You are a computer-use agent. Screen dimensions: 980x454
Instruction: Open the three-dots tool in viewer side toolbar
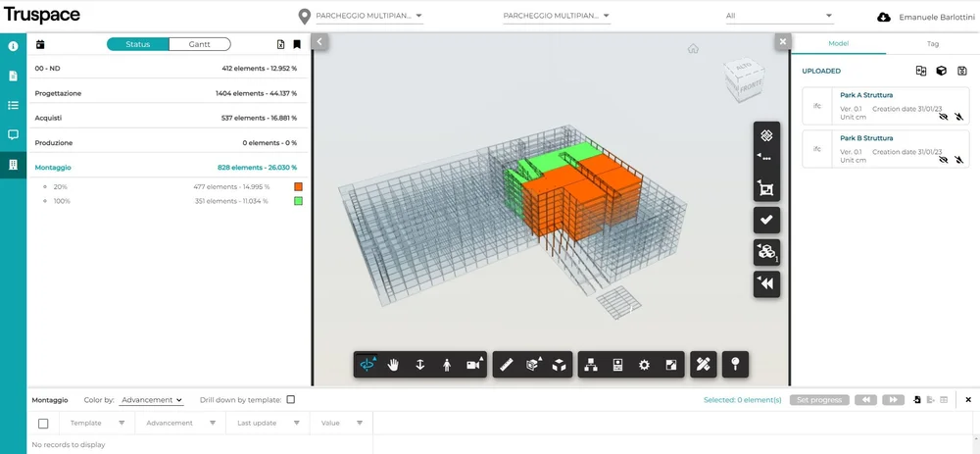(767, 157)
